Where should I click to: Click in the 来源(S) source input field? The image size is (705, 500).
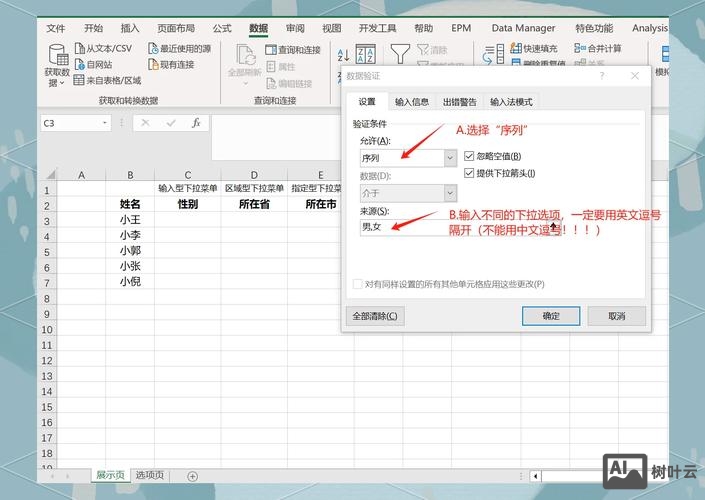pos(454,227)
